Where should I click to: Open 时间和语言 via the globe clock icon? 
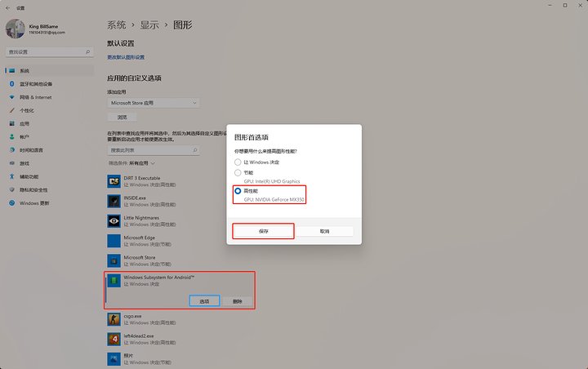tap(12, 150)
